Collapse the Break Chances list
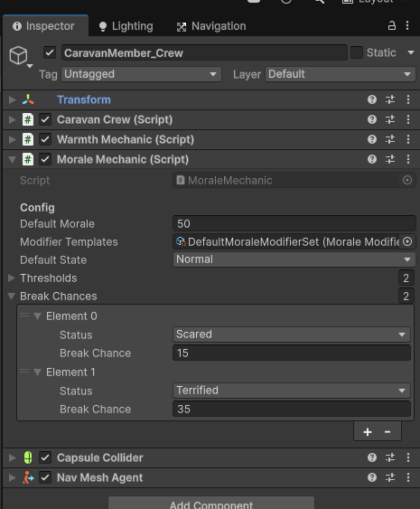This screenshot has width=420, height=509. coord(12,296)
